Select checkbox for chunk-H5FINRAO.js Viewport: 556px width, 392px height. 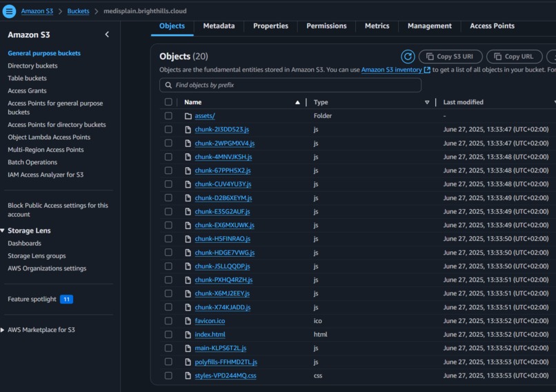tap(168, 239)
